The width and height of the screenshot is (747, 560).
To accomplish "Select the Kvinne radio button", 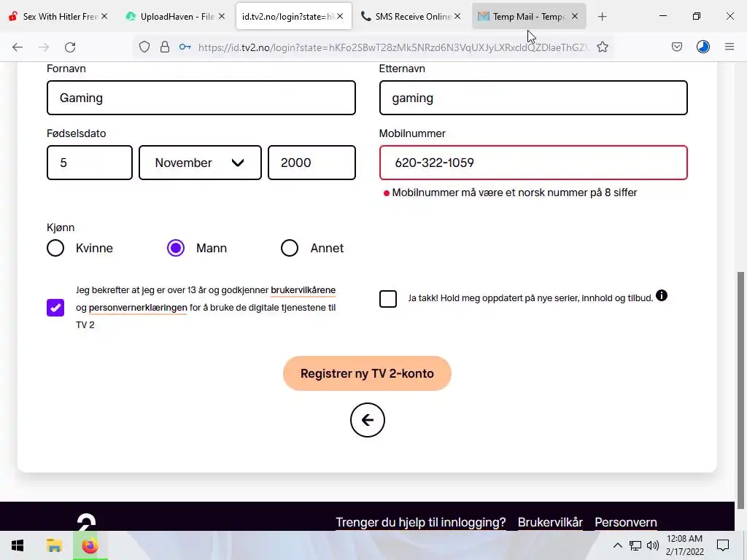I will 55,248.
